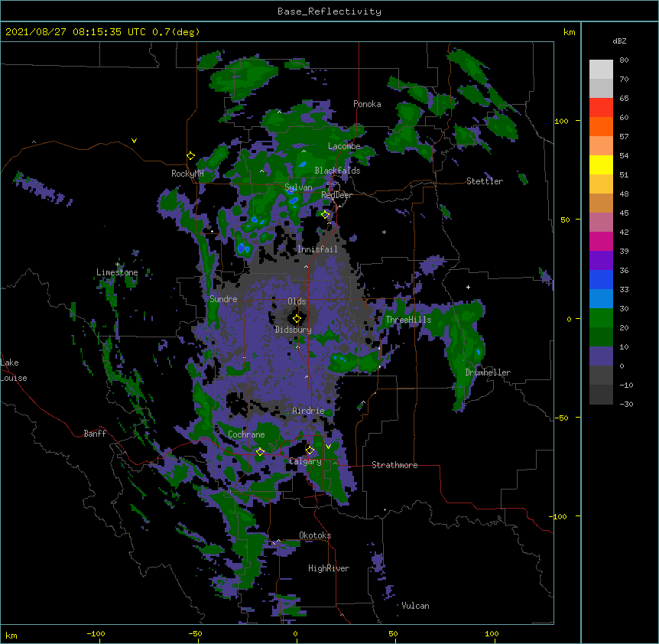This screenshot has width=659, height=644.
Task: Click the Blackfalds label
Action: click(337, 171)
